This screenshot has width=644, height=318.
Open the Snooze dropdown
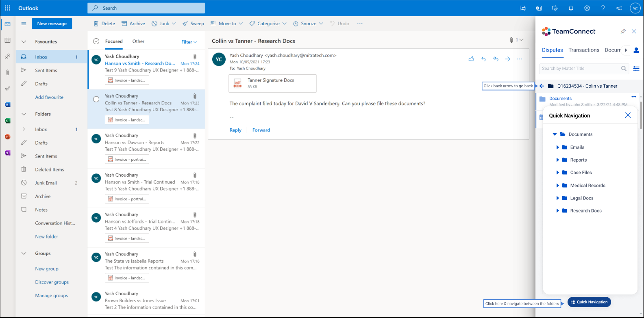[x=308, y=24]
